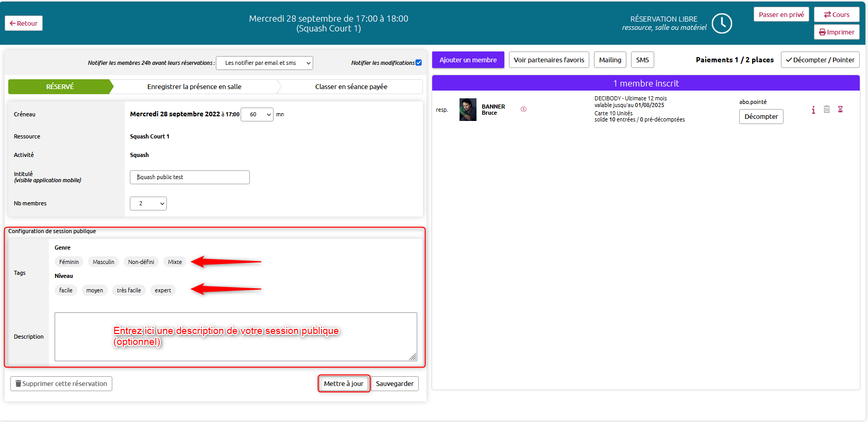Toggle the Notifier les modifications checkbox

point(418,63)
